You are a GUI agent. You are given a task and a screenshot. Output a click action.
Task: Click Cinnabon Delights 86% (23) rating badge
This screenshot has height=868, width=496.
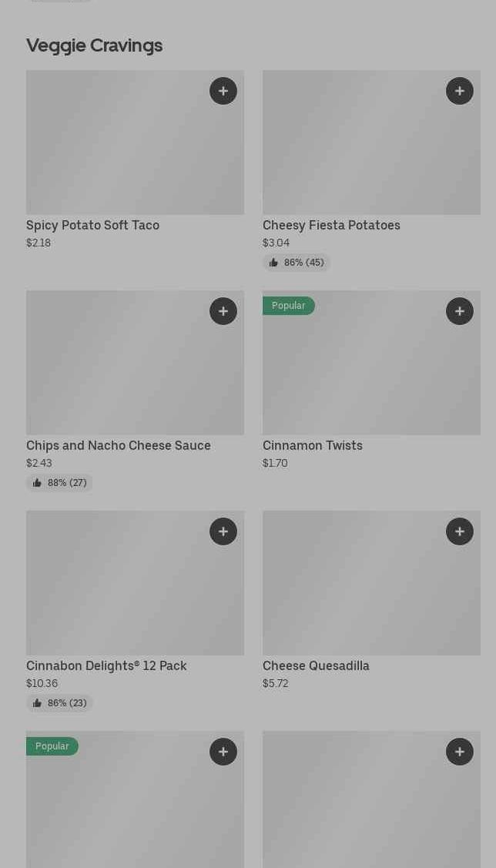click(x=60, y=703)
